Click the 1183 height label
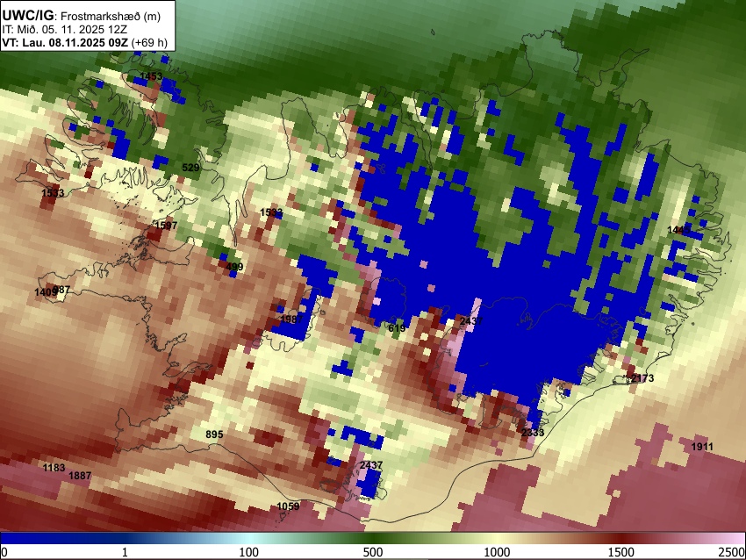Screen dimensions: 746x560 (54, 468)
